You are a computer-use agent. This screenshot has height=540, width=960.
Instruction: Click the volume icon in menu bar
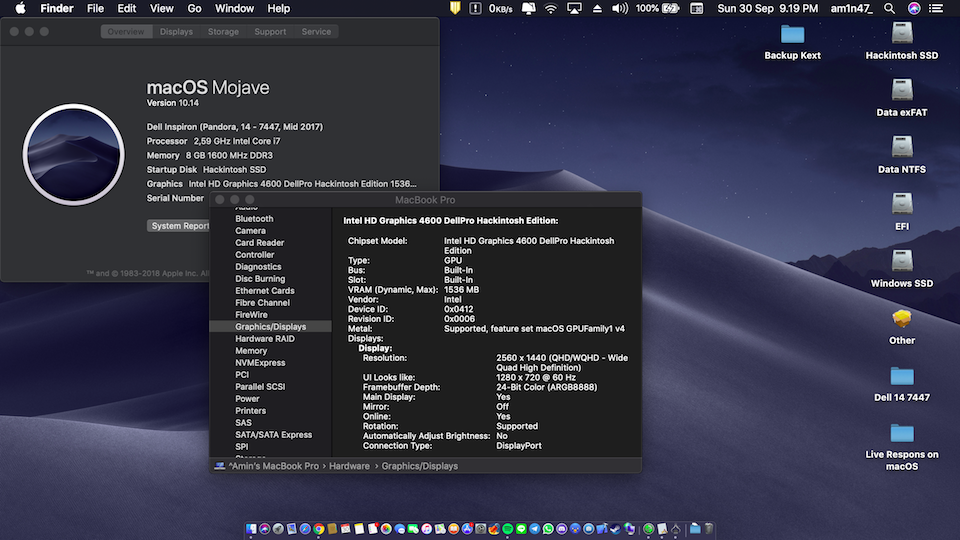(619, 8)
